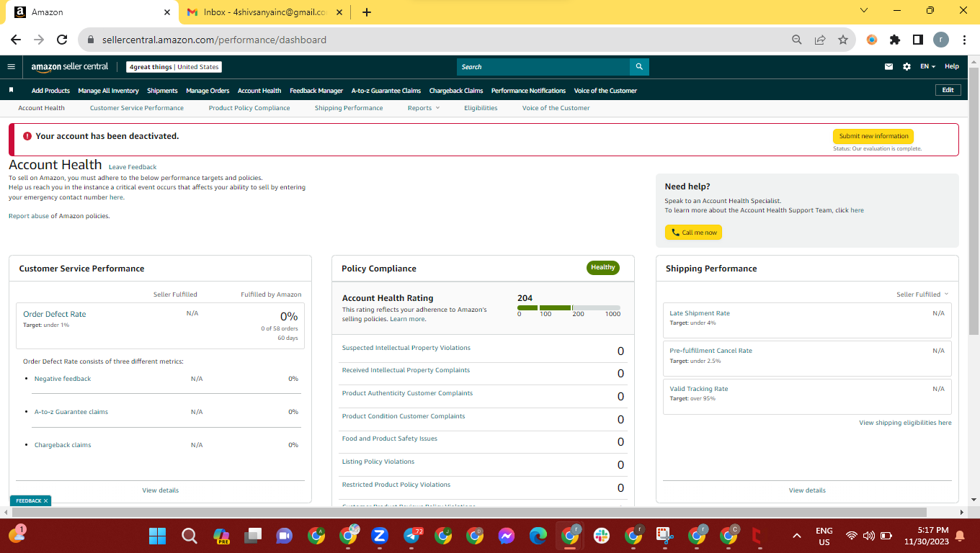Bookmark this page with the star icon

pyautogui.click(x=843, y=40)
